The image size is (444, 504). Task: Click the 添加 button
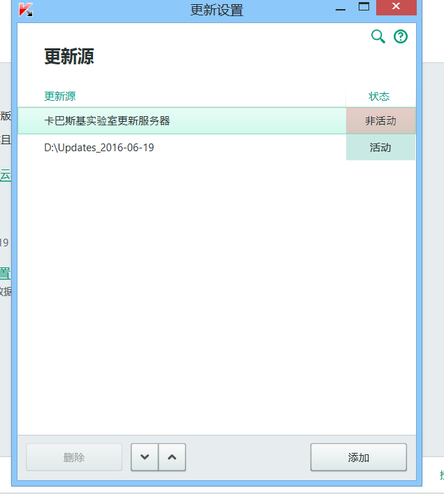coord(359,457)
